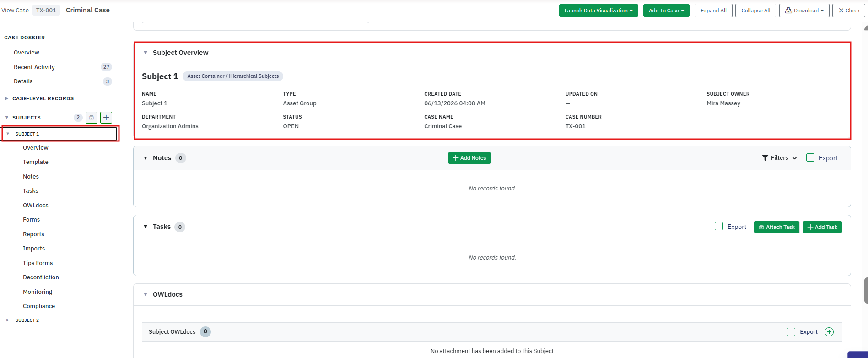Image resolution: width=868 pixels, height=358 pixels.
Task: Click the Recent Activity count badge 27
Action: [x=106, y=67]
